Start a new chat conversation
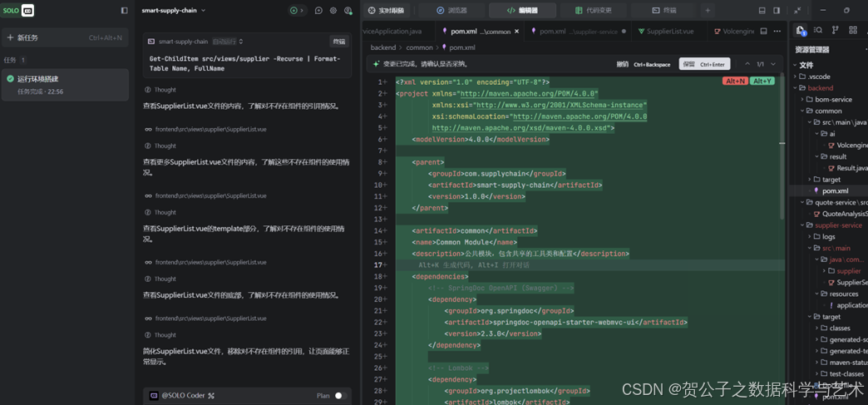This screenshot has height=405, width=868. 318,11
